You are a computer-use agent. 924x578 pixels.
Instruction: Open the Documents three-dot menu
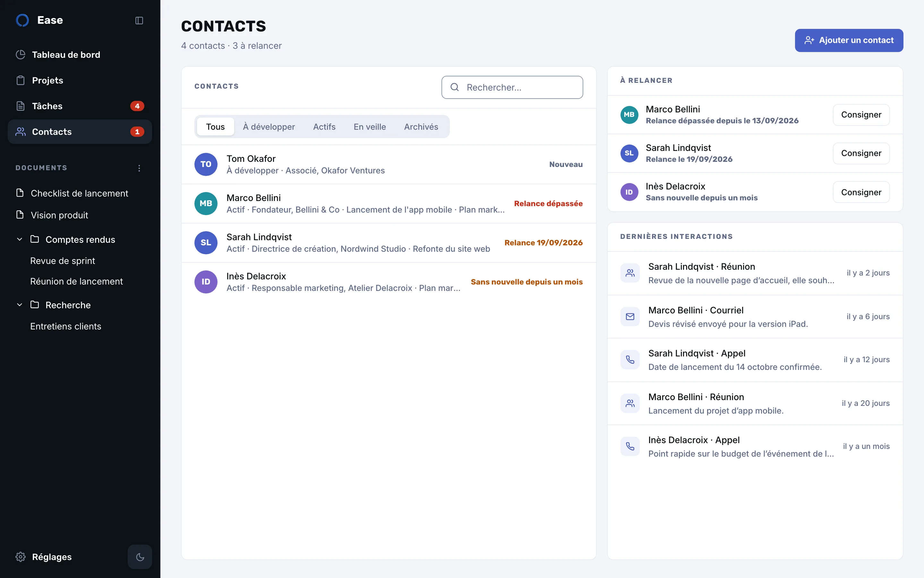click(x=139, y=168)
